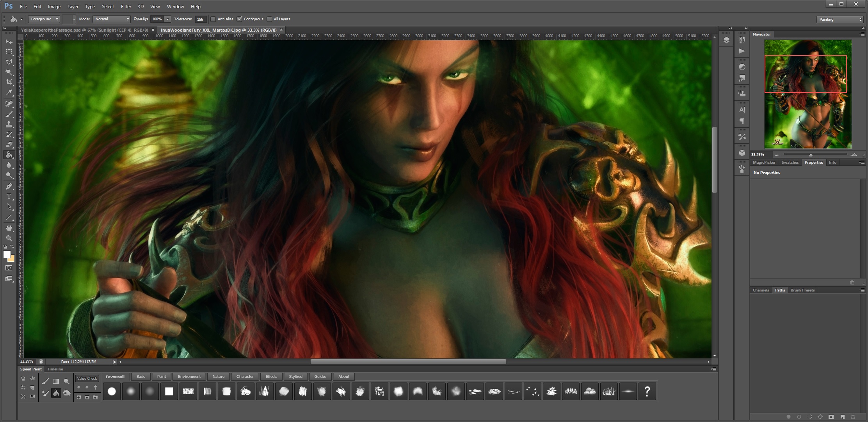
Task: Open the History panel icon
Action: pyautogui.click(x=742, y=40)
